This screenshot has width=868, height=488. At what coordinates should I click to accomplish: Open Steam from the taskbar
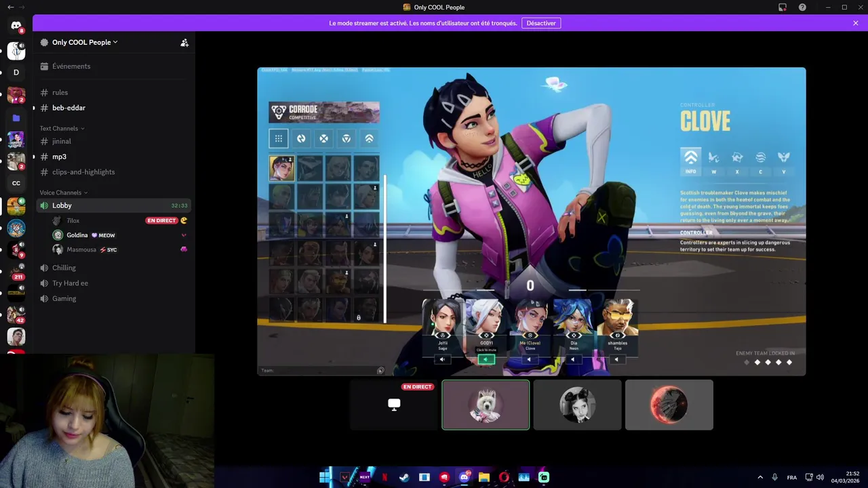(404, 477)
